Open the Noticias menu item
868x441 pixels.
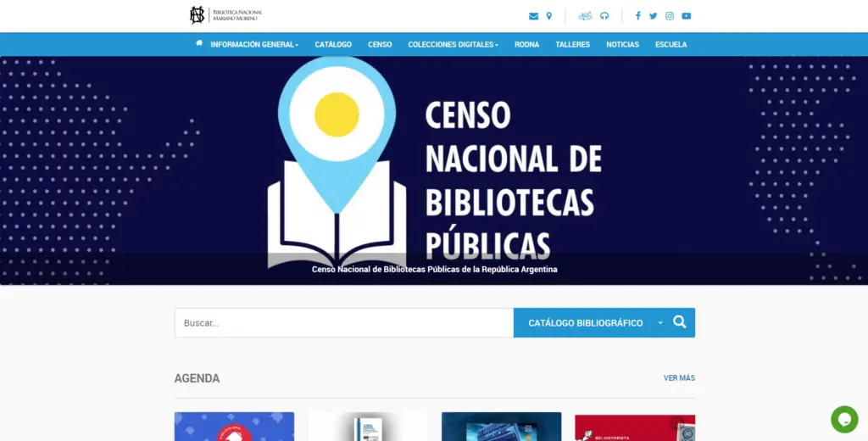coord(622,44)
